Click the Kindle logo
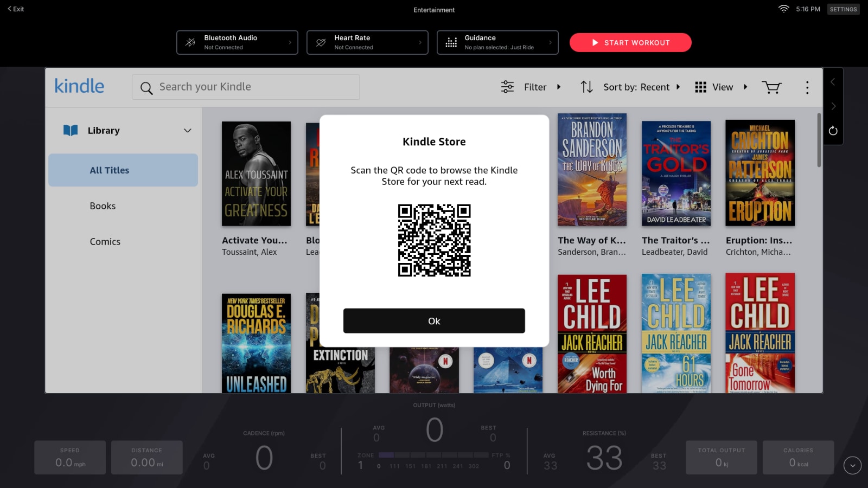The height and width of the screenshot is (488, 868). [79, 86]
